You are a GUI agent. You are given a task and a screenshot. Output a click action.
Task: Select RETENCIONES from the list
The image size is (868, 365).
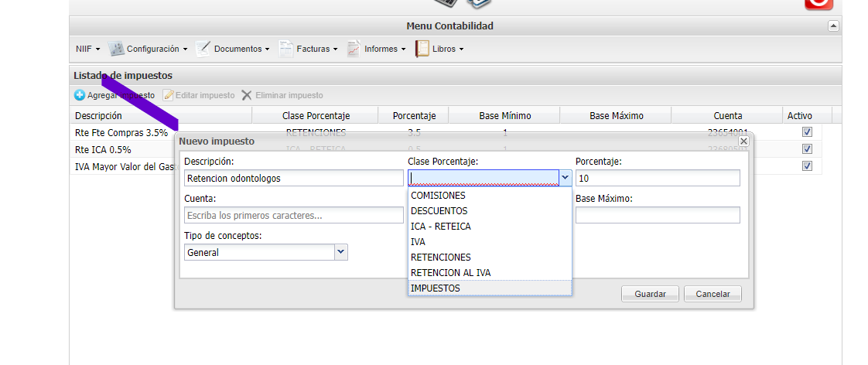coord(490,258)
